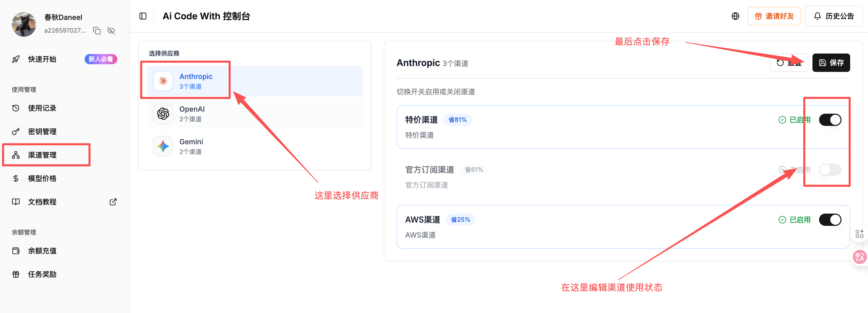The width and height of the screenshot is (868, 313).
Task: Enable the 官方订阅渠道 switch
Action: coord(830,170)
